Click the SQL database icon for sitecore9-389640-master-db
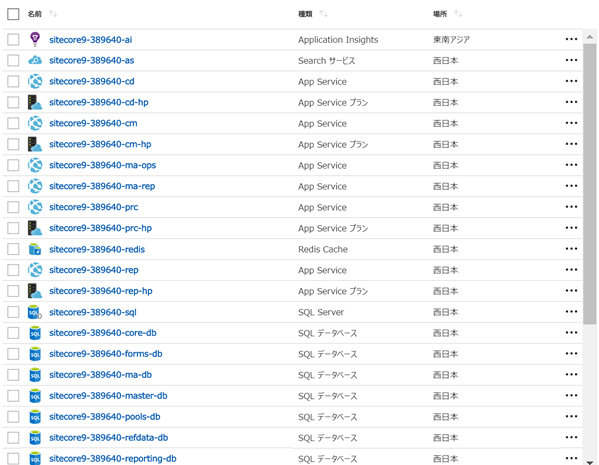This screenshot has width=599, height=465. 35,396
